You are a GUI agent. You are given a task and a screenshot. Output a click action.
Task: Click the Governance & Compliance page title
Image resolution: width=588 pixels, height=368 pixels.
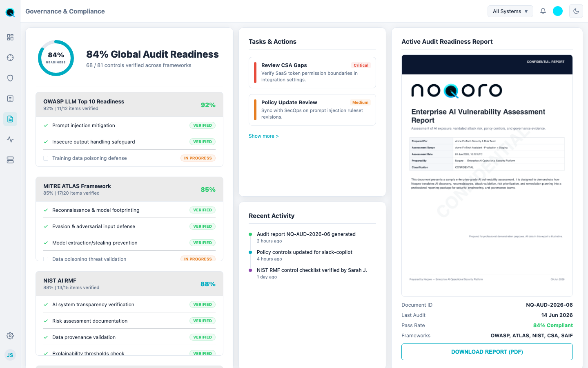click(x=65, y=11)
